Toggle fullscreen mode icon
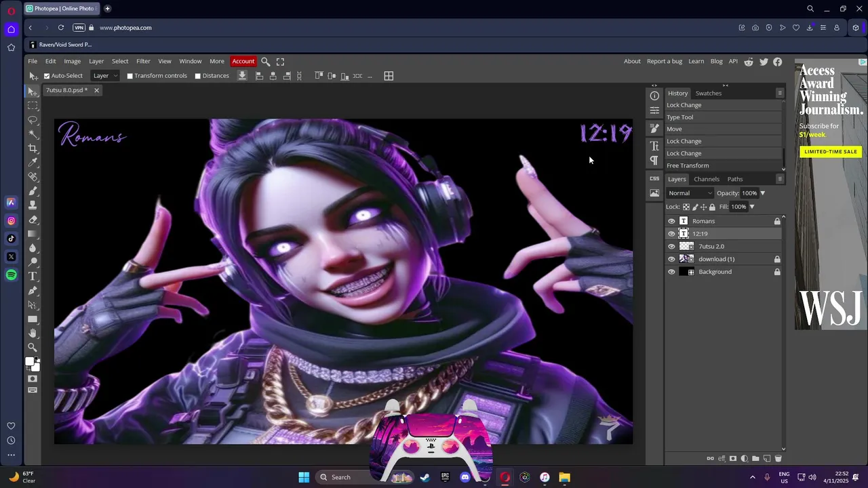Screen dimensions: 868x488 coord(280,62)
